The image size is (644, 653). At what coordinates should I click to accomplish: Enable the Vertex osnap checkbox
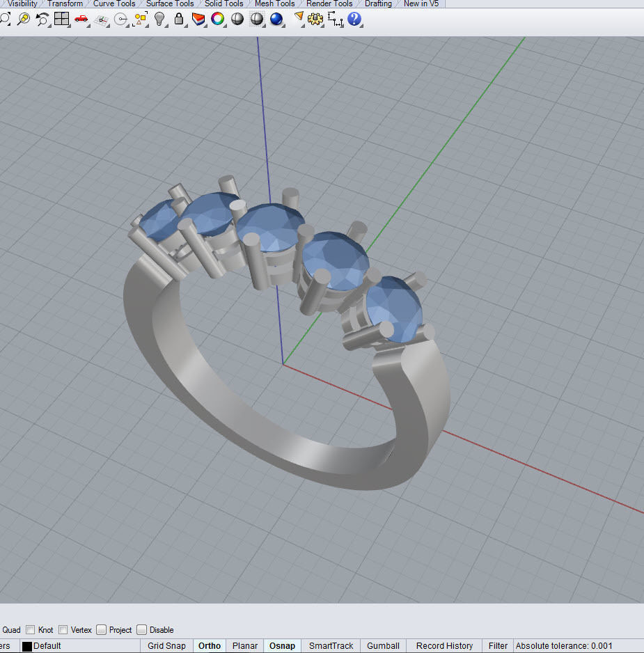click(x=63, y=629)
